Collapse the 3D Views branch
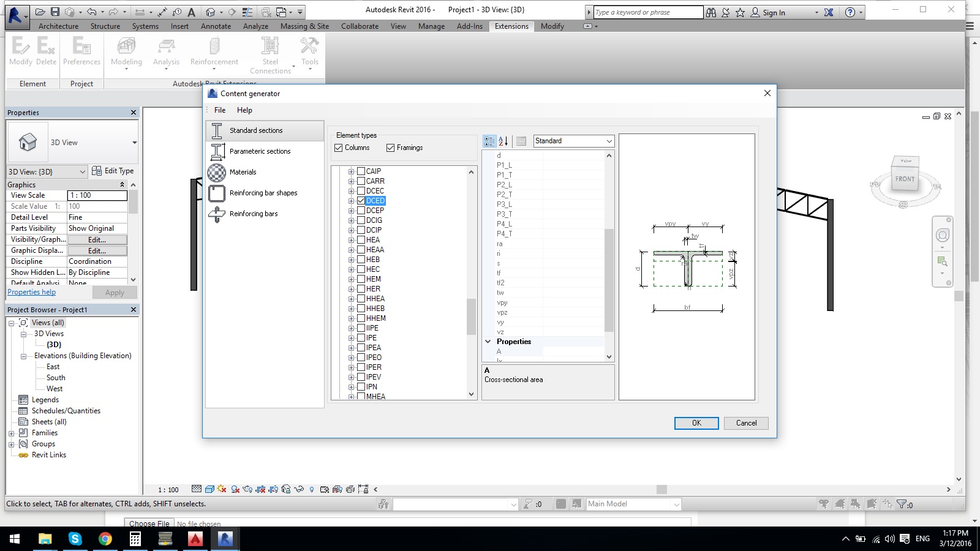Image resolution: width=980 pixels, height=551 pixels. [x=23, y=334]
